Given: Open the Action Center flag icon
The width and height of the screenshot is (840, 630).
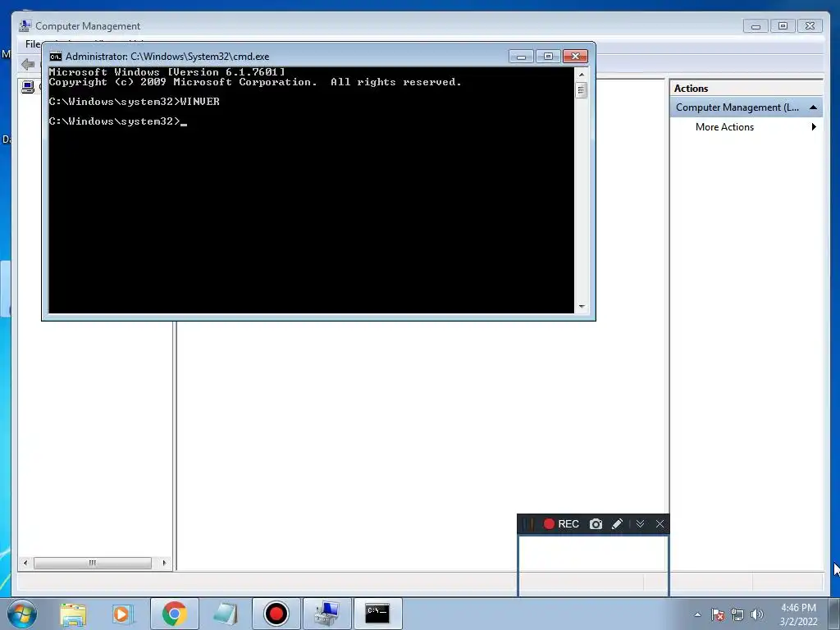Looking at the screenshot, I should pyautogui.click(x=718, y=614).
